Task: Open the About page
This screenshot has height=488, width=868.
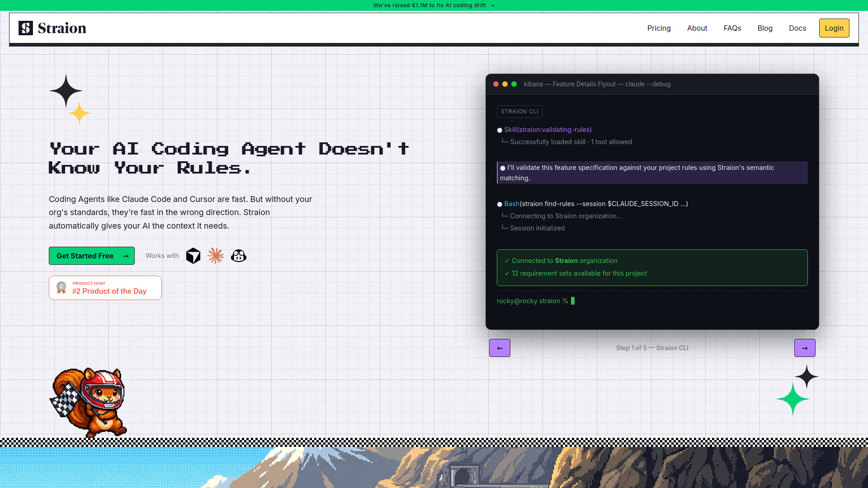Action: 697,28
